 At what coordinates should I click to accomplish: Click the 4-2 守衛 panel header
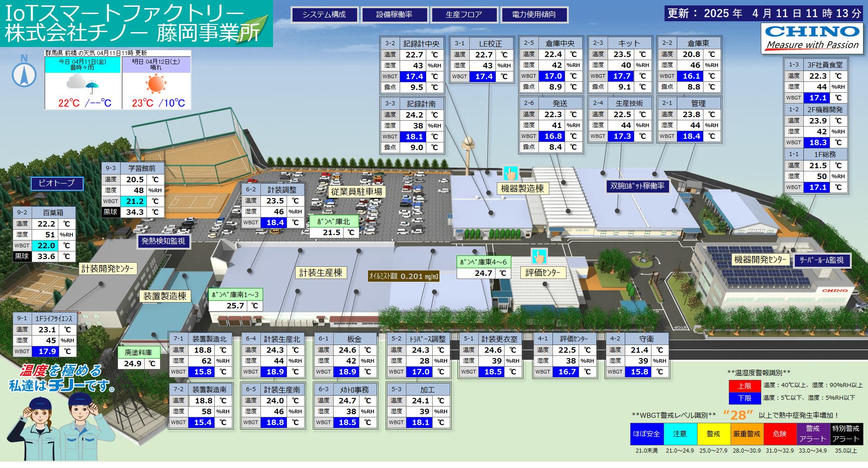click(637, 339)
